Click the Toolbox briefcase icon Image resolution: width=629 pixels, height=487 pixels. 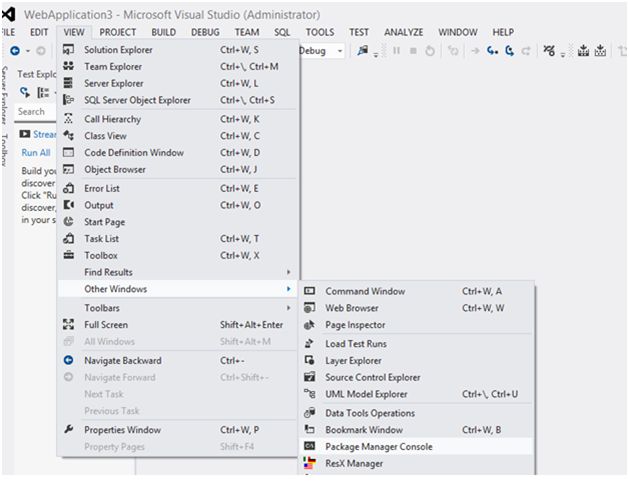(69, 255)
